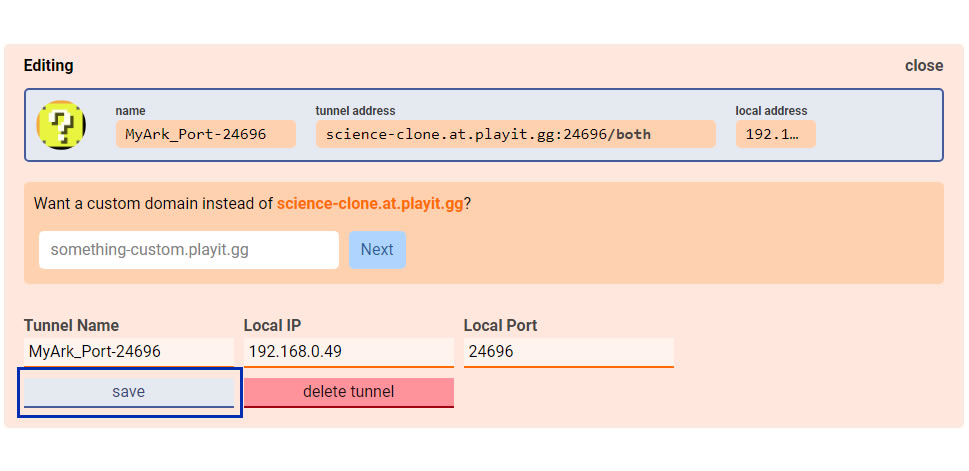Select the Local IP field showing 192.168.0.49
The width and height of the screenshot is (969, 471).
click(x=349, y=352)
